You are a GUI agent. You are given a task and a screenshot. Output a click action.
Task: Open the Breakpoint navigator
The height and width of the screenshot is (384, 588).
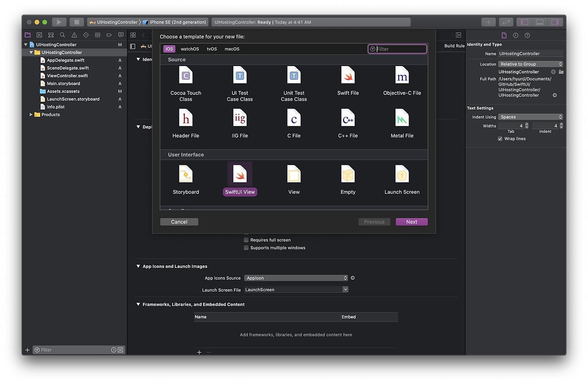tap(109, 35)
